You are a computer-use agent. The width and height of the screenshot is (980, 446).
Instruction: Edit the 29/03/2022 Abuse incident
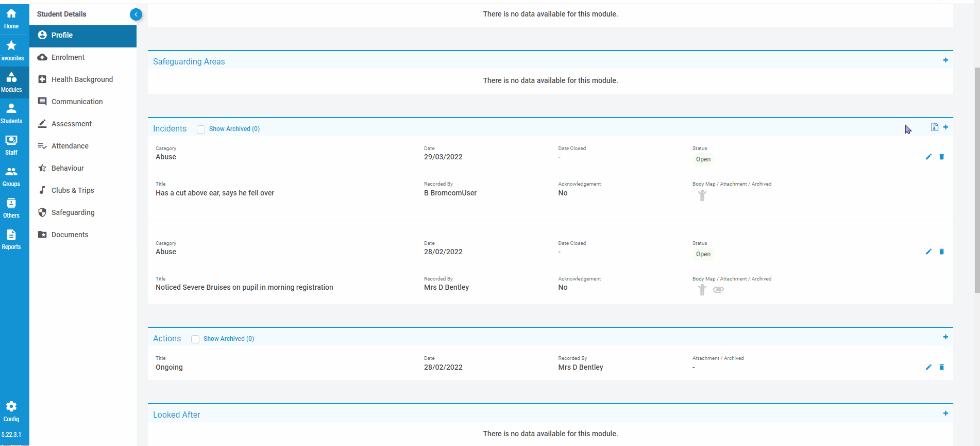pyautogui.click(x=928, y=157)
